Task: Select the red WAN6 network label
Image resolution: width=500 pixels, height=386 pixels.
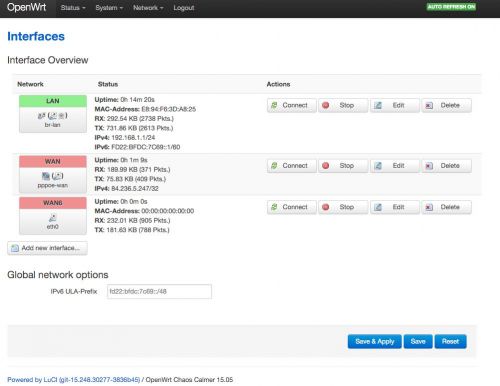Action: [53, 203]
